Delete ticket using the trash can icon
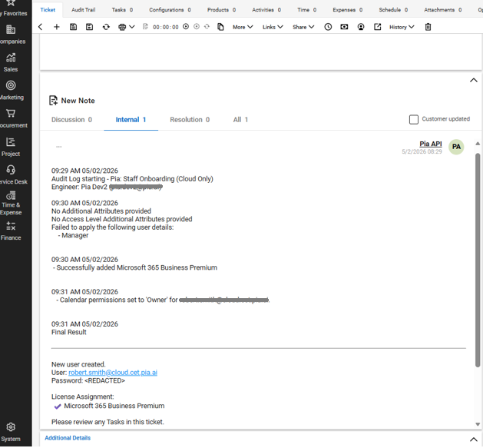Image resolution: width=483 pixels, height=448 pixels. coord(428,27)
